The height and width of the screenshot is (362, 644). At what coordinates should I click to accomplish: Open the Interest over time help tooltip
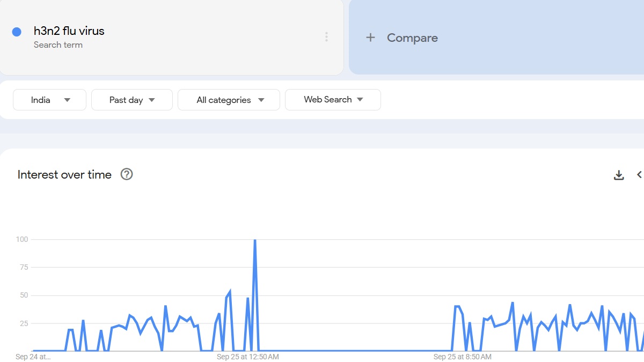pos(127,174)
